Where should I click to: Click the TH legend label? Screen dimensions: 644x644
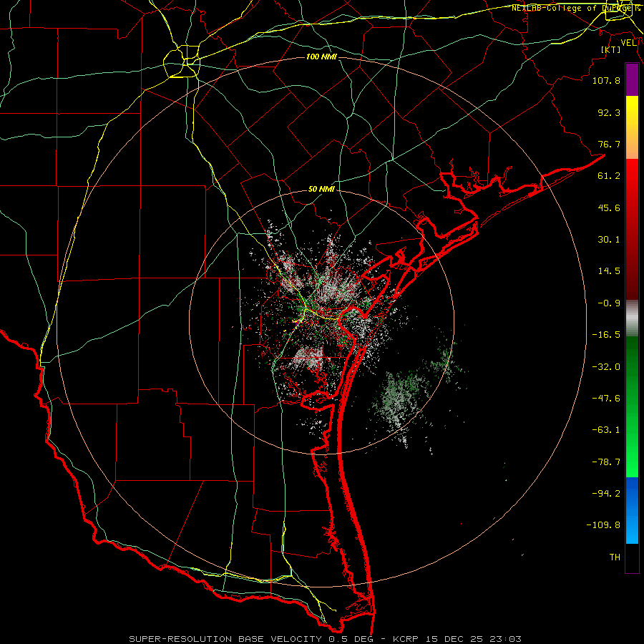click(x=615, y=557)
